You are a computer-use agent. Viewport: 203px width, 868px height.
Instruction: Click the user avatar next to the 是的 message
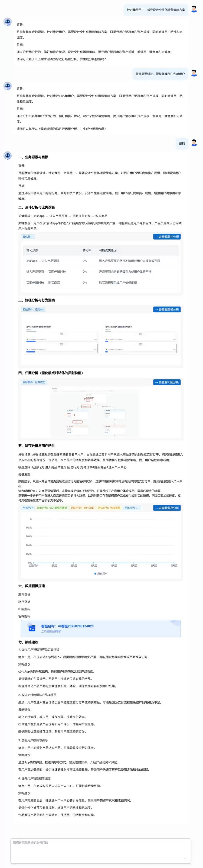tap(194, 143)
